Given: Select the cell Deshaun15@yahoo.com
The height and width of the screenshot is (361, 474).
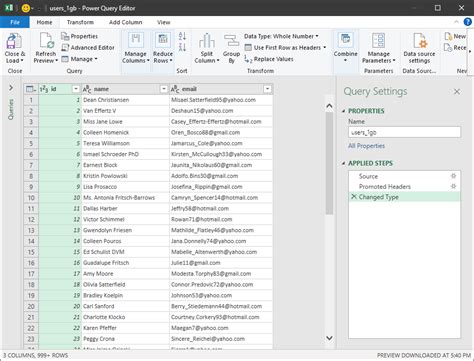Looking at the screenshot, I should click(x=221, y=111).
